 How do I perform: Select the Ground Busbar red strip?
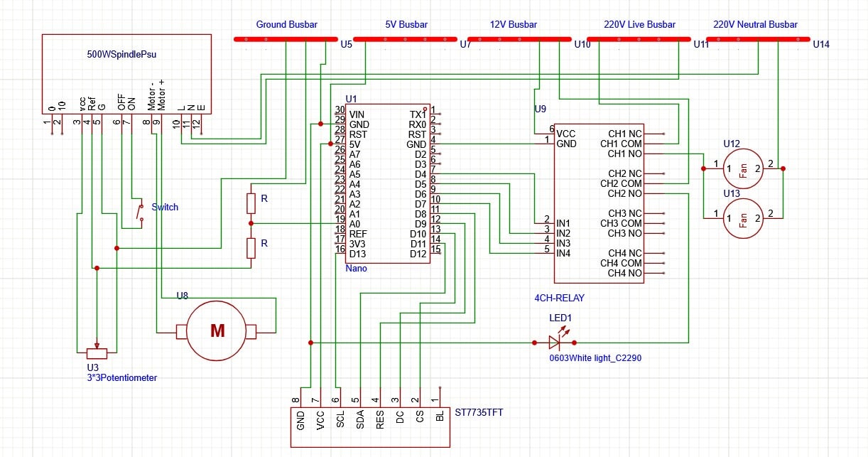click(x=286, y=39)
